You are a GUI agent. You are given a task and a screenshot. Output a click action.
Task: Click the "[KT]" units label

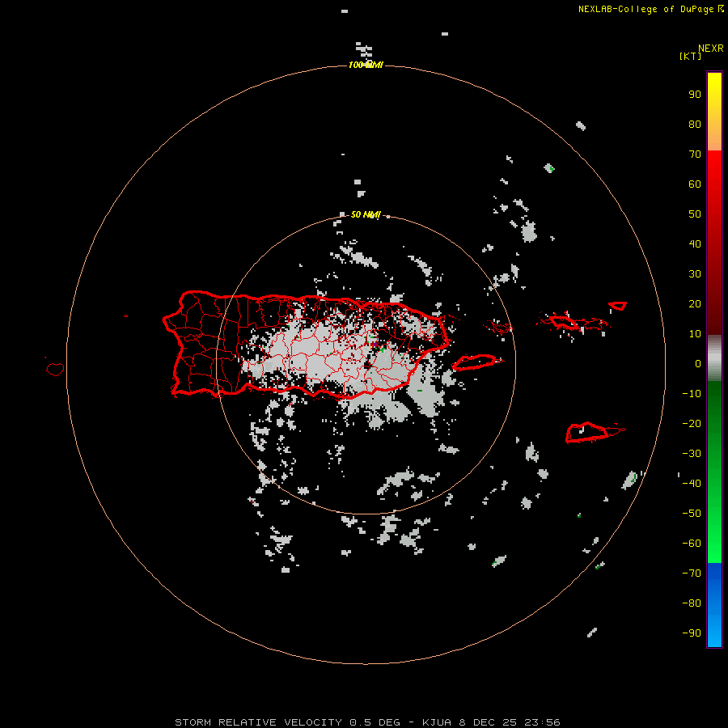pos(690,56)
